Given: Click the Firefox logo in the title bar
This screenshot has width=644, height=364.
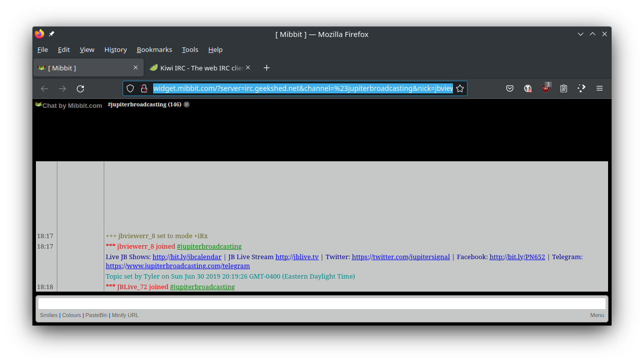Looking at the screenshot, I should (39, 34).
